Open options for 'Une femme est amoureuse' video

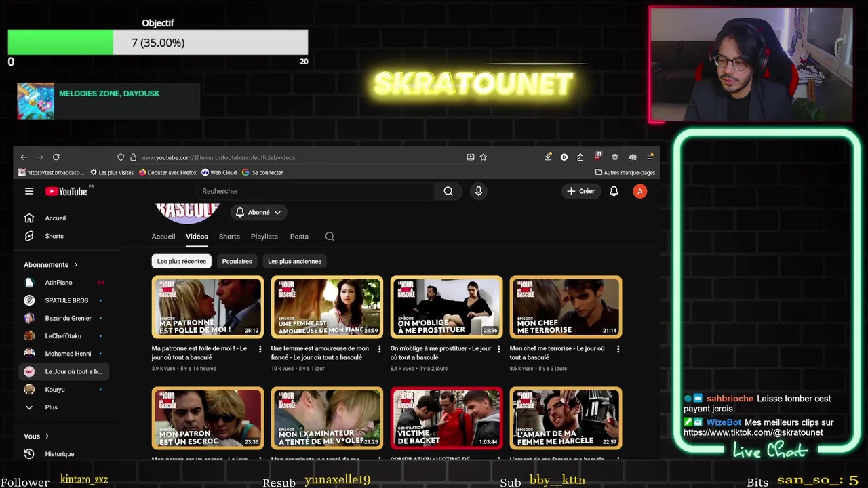[x=380, y=349]
